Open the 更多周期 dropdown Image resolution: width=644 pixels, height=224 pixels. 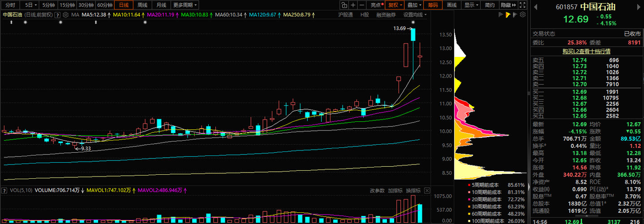tap(185, 5)
